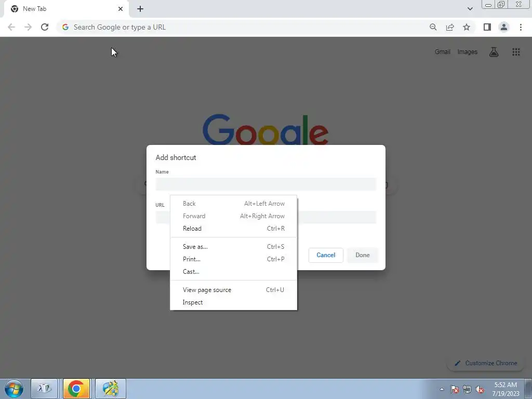Viewport: 532px width, 399px height.
Task: Select Inspect from context menu
Action: 233,302
